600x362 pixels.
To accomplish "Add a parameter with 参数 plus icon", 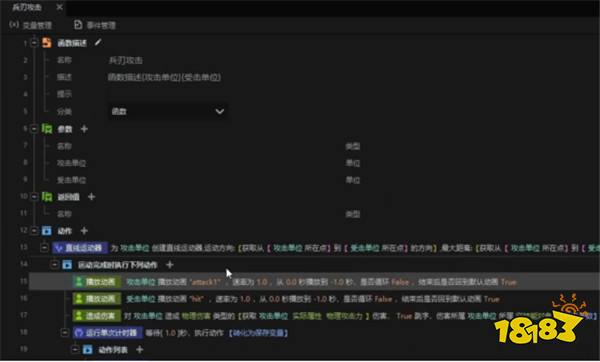I will point(84,129).
